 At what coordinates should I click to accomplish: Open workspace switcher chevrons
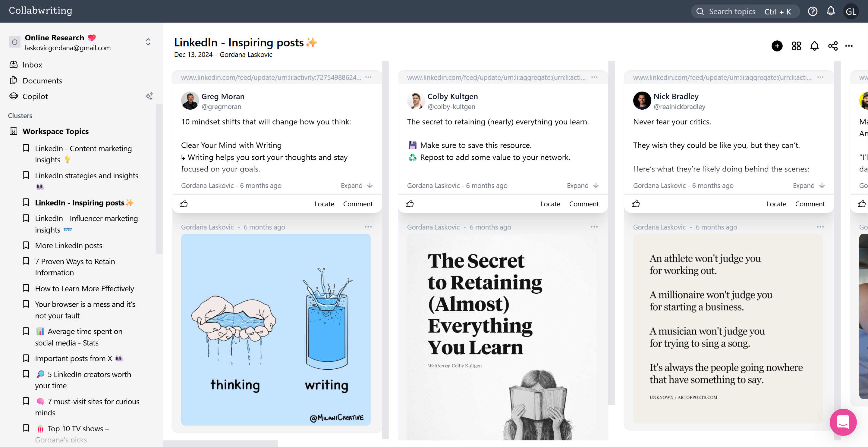click(x=148, y=42)
